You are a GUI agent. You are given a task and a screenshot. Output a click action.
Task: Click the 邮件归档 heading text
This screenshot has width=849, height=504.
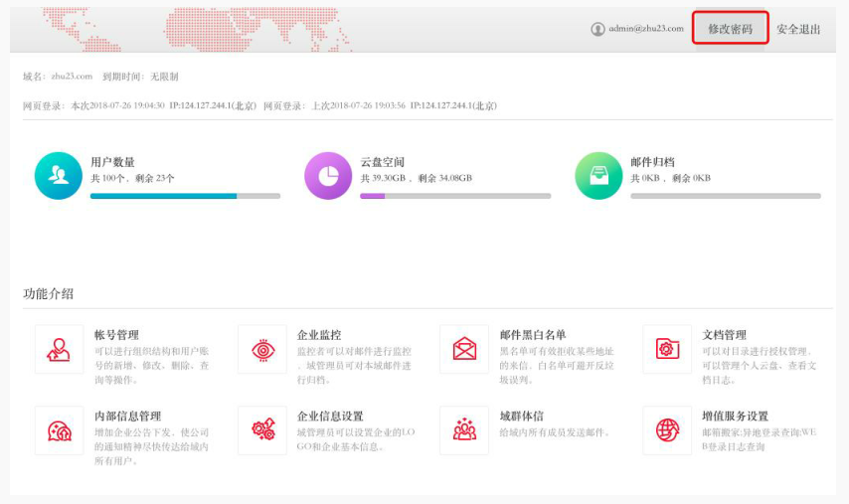point(652,162)
